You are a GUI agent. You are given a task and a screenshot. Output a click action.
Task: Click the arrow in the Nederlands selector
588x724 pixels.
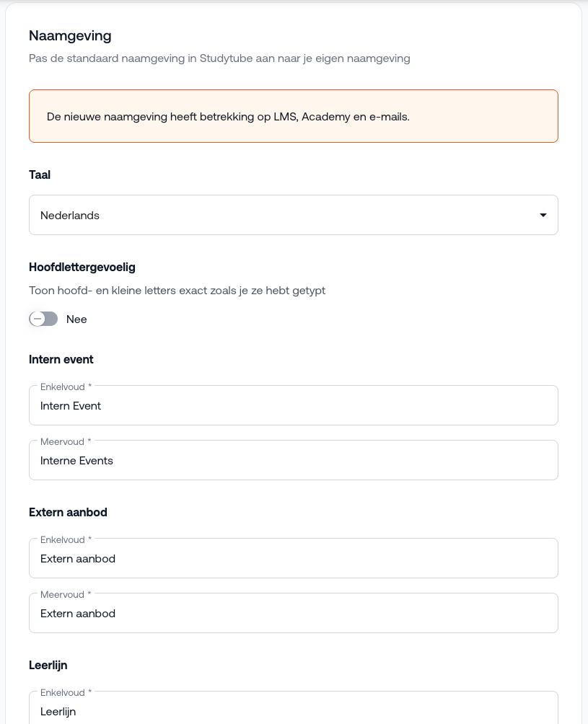click(x=543, y=215)
